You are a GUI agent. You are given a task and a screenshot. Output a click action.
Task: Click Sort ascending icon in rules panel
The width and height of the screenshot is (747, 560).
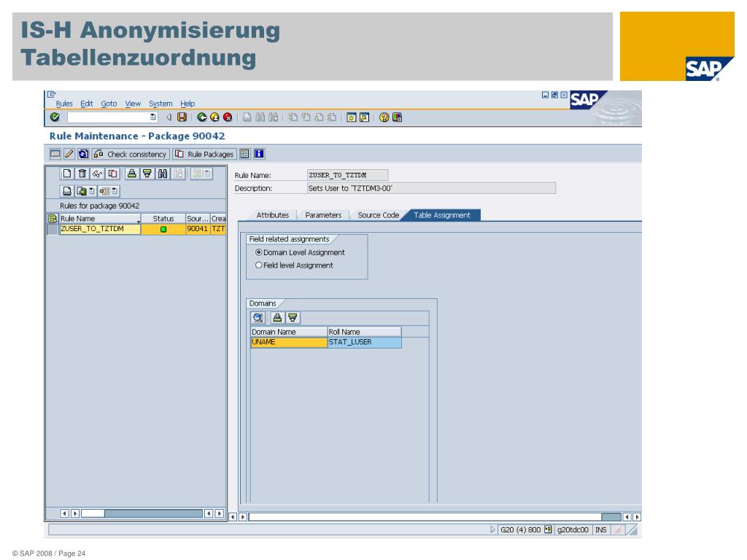pyautogui.click(x=132, y=174)
